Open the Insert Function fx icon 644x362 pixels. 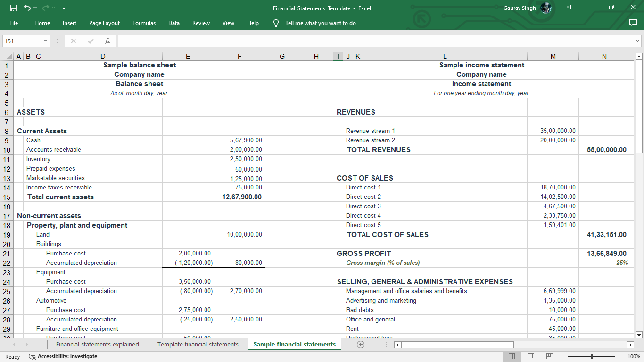click(x=107, y=41)
